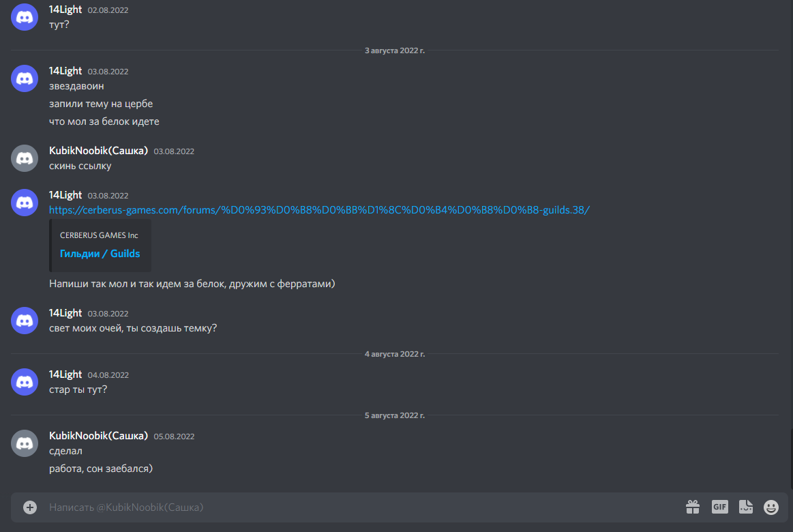Click 14Light's avatar beside 'стар ты тут?'
The height and width of the screenshot is (532, 793).
[25, 382]
